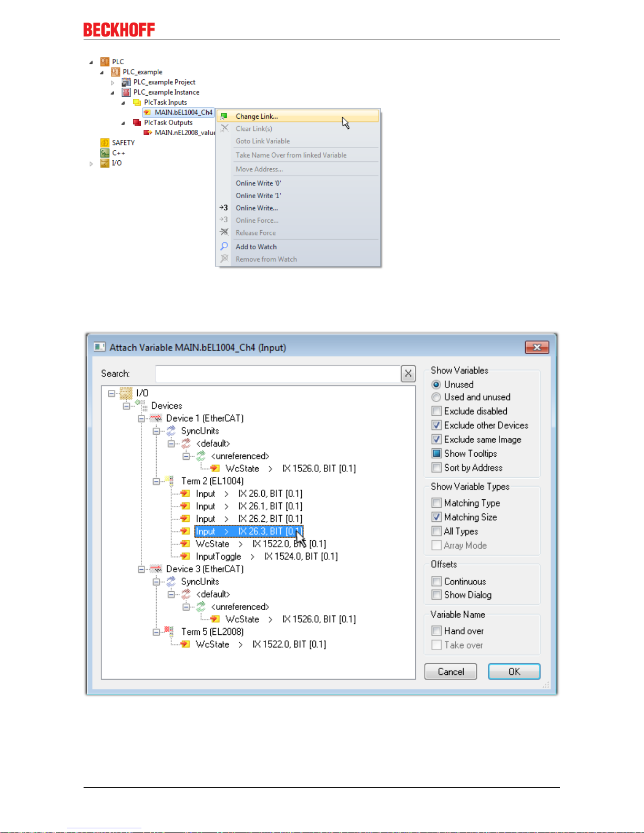Click the I/O root icon in dialog tree
Image resolution: width=644 pixels, height=833 pixels.
[126, 393]
